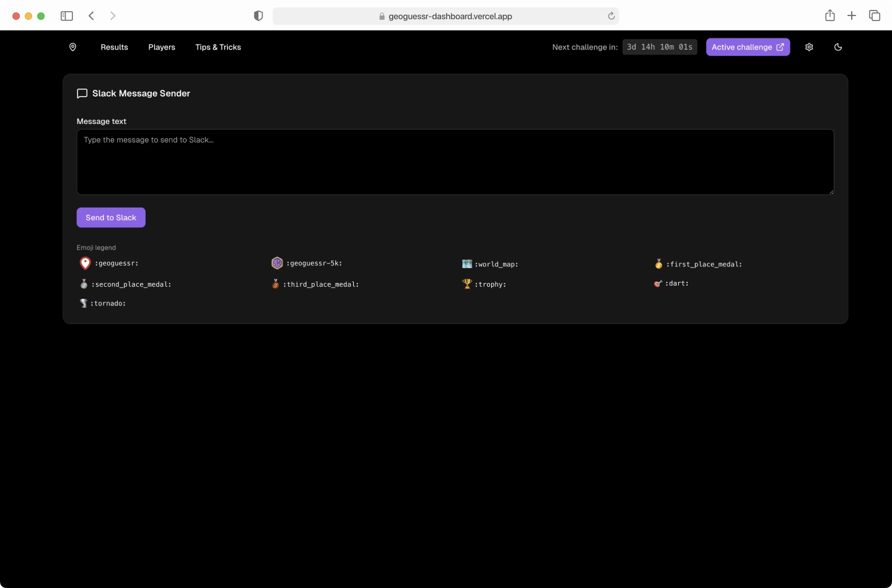Click the textarea resize handle corner

pos(831,191)
